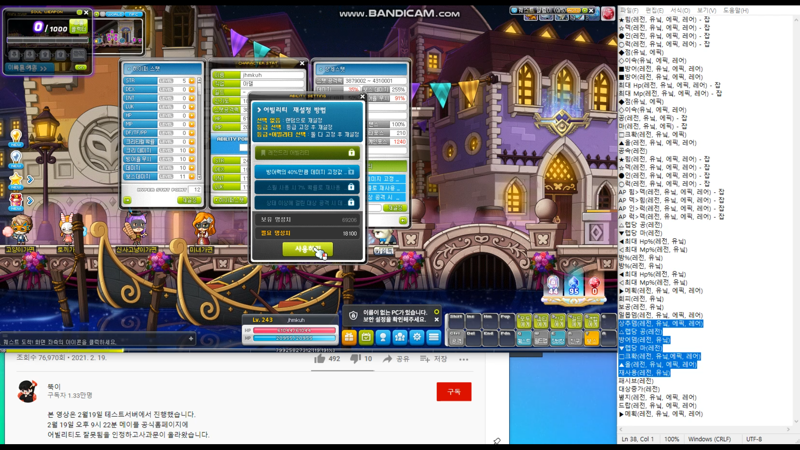The width and height of the screenshot is (800, 450).
Task: Click Notepad zoom 100% status entry
Action: tap(671, 439)
